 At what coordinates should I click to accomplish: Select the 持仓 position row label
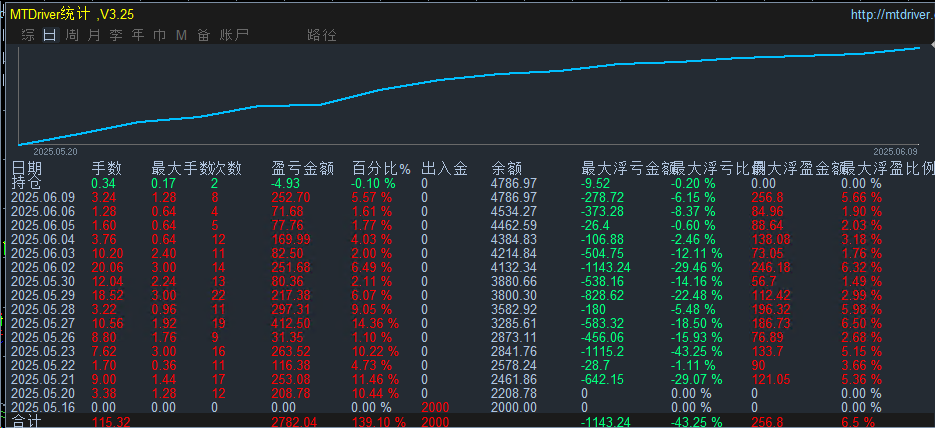[27, 183]
